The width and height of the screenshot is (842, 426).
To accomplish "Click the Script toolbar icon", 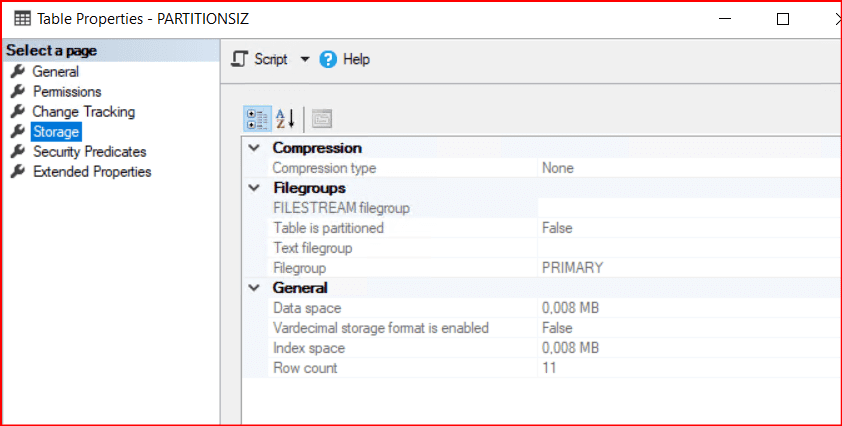I will coord(239,60).
